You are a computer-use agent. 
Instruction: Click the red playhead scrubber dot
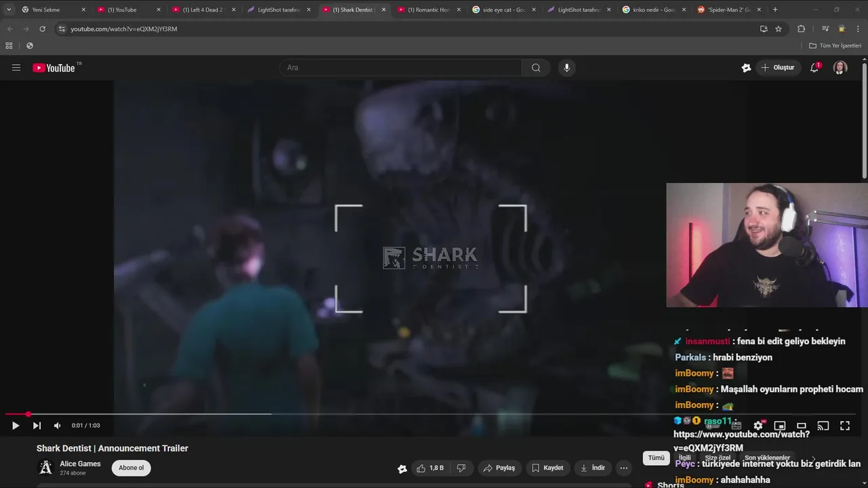point(28,414)
